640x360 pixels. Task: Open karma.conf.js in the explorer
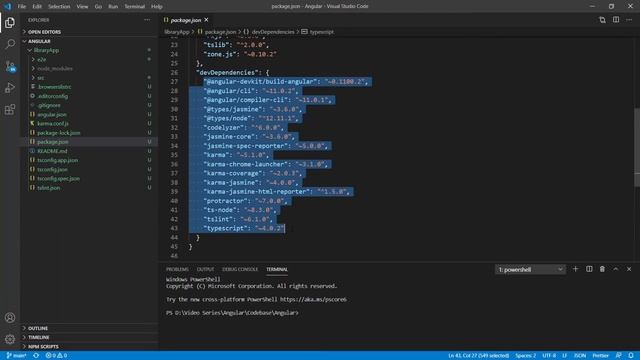click(x=89, y=123)
